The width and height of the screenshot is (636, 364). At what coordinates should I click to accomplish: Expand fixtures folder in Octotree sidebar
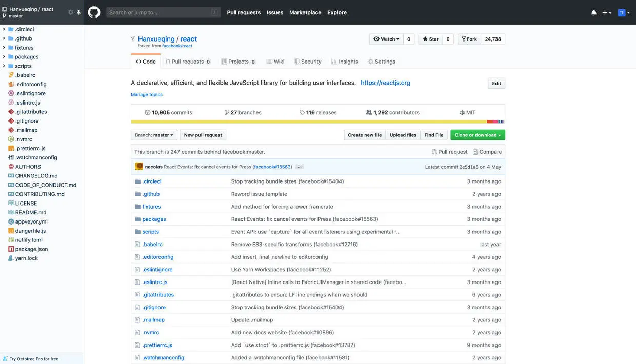(x=4, y=48)
